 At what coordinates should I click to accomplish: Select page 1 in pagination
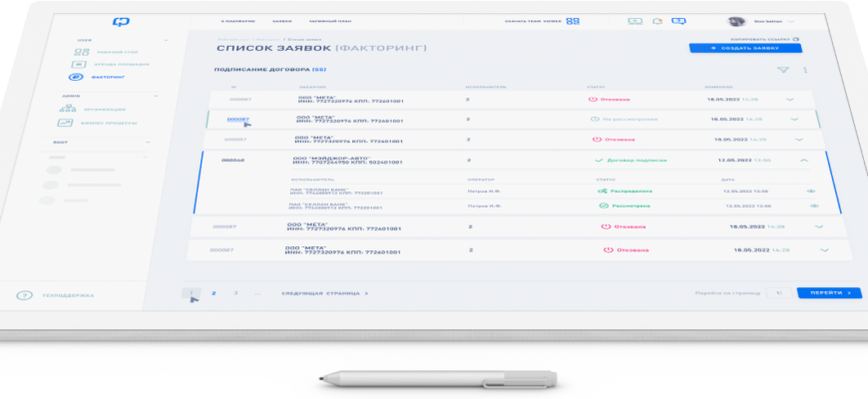(192, 293)
